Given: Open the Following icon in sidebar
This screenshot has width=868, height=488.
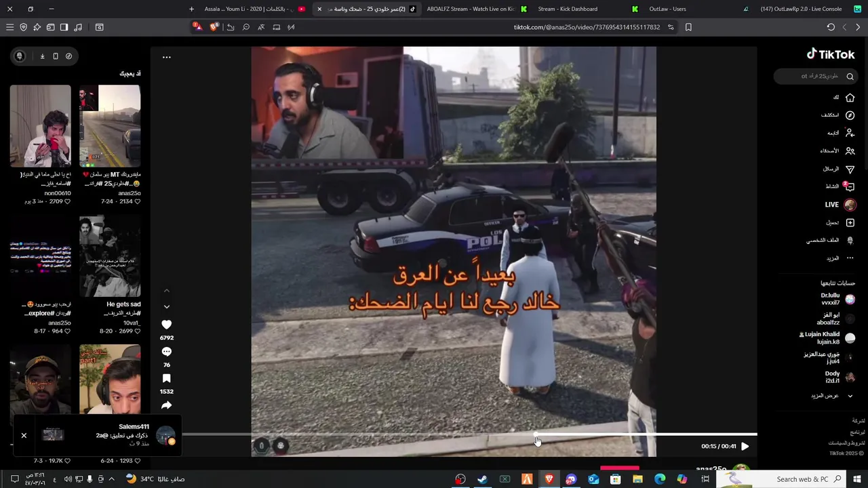Looking at the screenshot, I should [850, 133].
